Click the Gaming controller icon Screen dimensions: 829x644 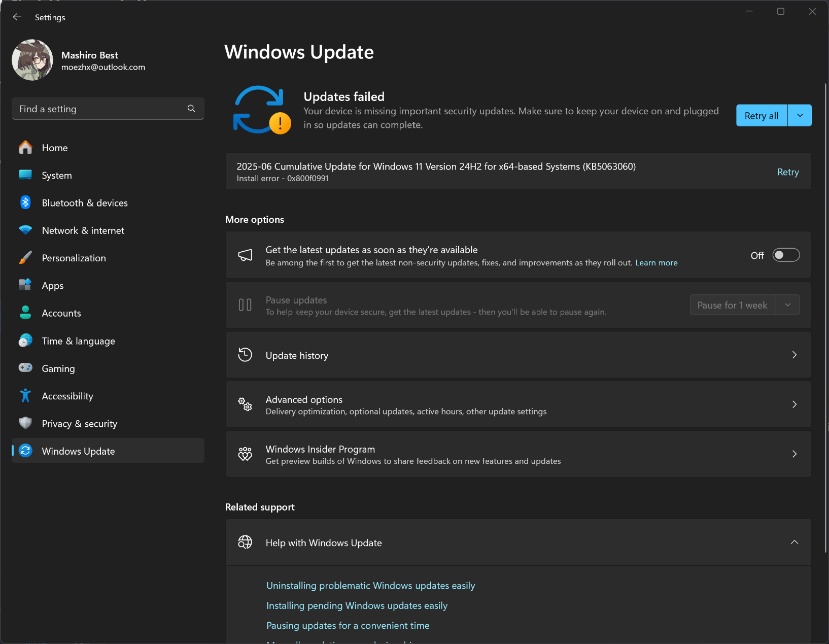coord(25,368)
